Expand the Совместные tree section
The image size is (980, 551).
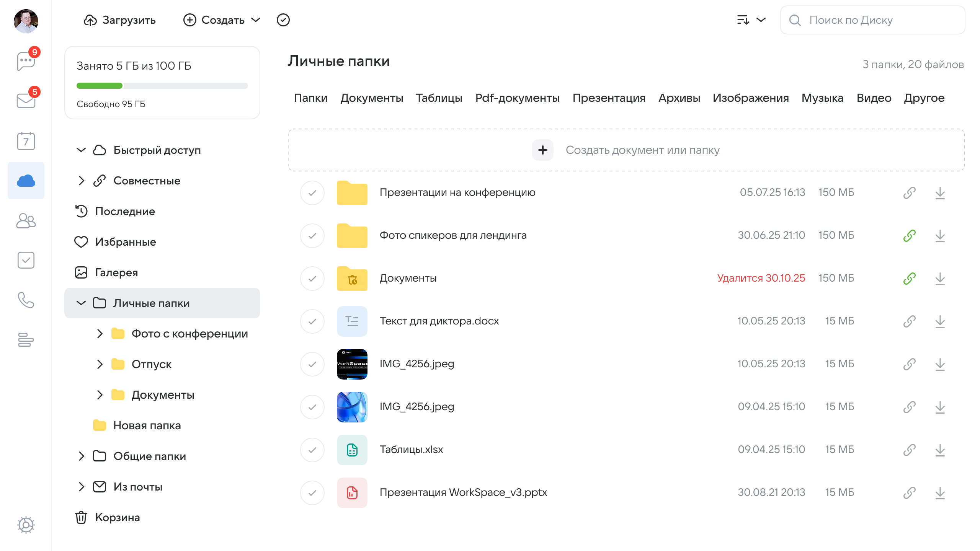click(x=81, y=181)
